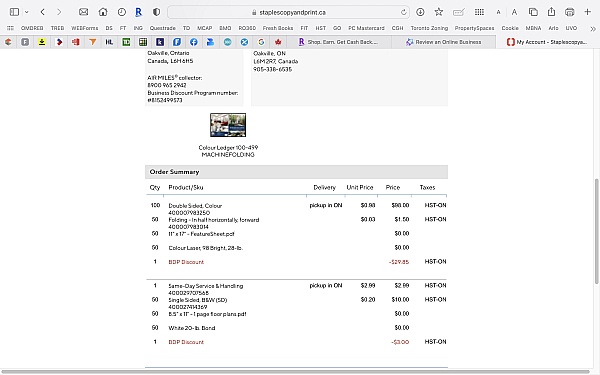Click the Colour Ledger product thumbnail
The height and width of the screenshot is (375, 600).
pyautogui.click(x=228, y=125)
